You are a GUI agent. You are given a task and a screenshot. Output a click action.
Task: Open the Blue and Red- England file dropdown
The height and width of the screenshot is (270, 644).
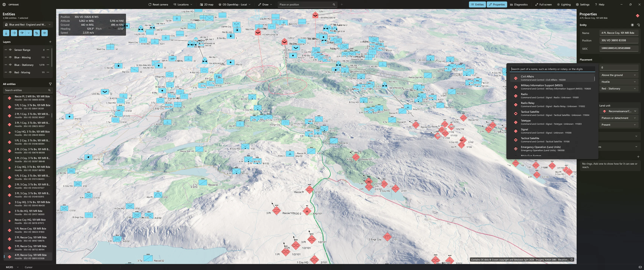pyautogui.click(x=28, y=25)
